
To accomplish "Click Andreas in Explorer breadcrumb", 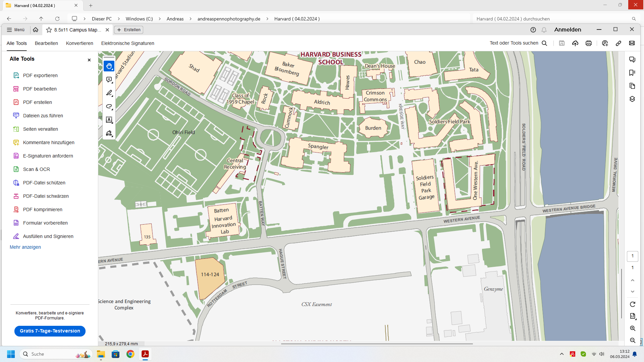I will [175, 19].
